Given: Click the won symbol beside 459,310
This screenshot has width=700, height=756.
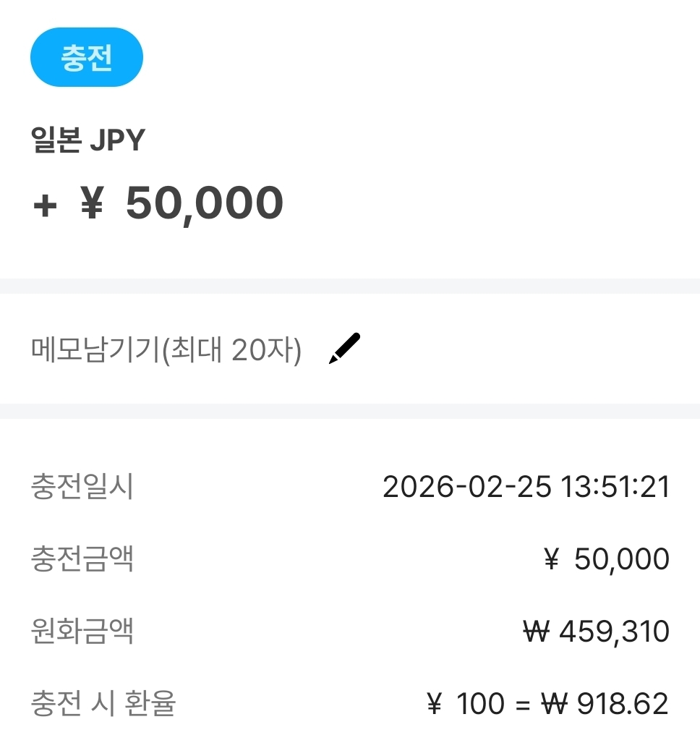Looking at the screenshot, I should (537, 632).
